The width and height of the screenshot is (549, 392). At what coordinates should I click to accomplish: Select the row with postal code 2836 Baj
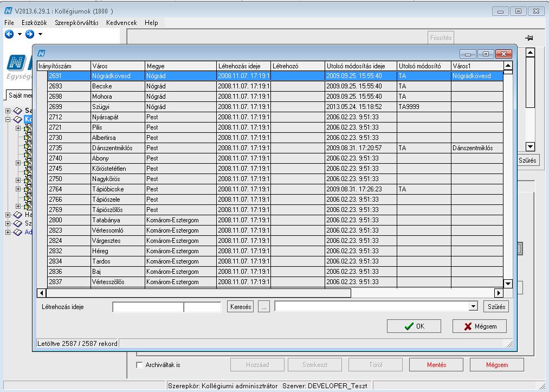click(275, 272)
